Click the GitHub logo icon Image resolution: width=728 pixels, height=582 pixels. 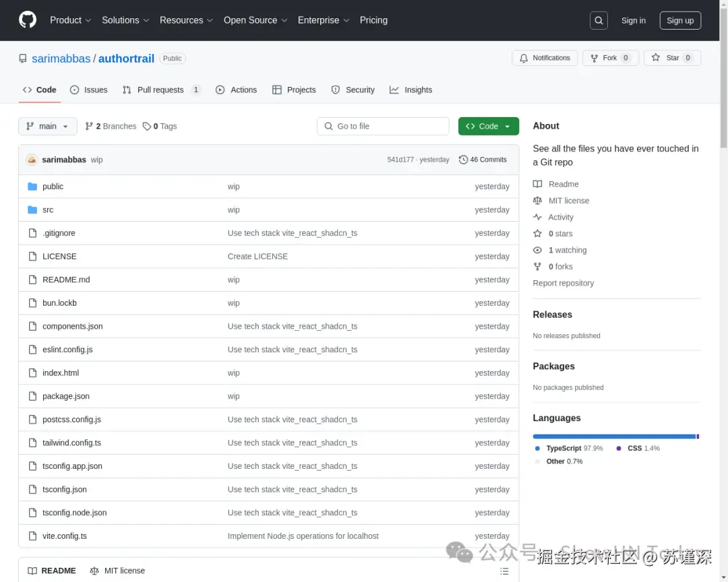pyautogui.click(x=28, y=20)
